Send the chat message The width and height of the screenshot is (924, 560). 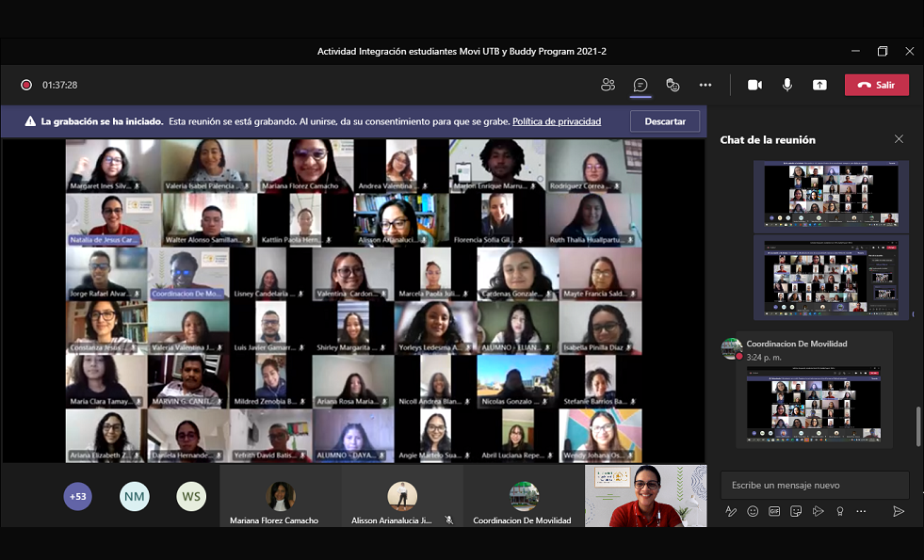(x=898, y=511)
